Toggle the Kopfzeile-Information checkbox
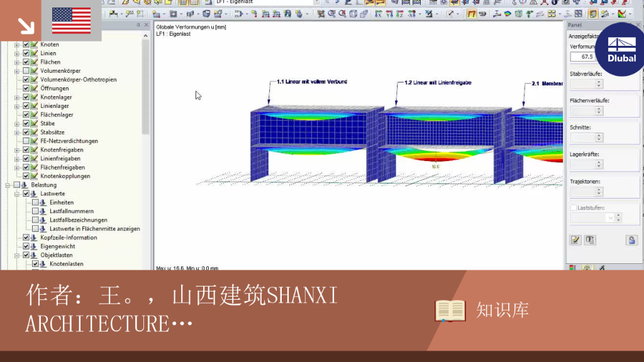This screenshot has height=362, width=644. point(26,237)
